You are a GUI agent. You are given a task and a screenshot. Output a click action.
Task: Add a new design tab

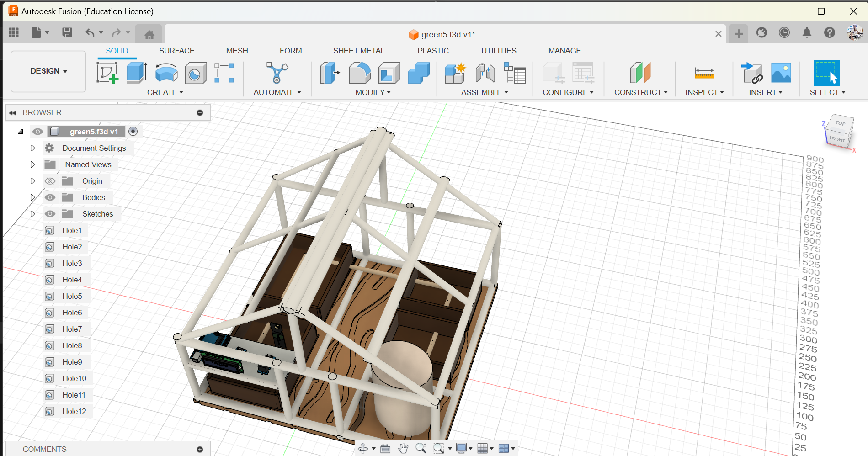[739, 33]
